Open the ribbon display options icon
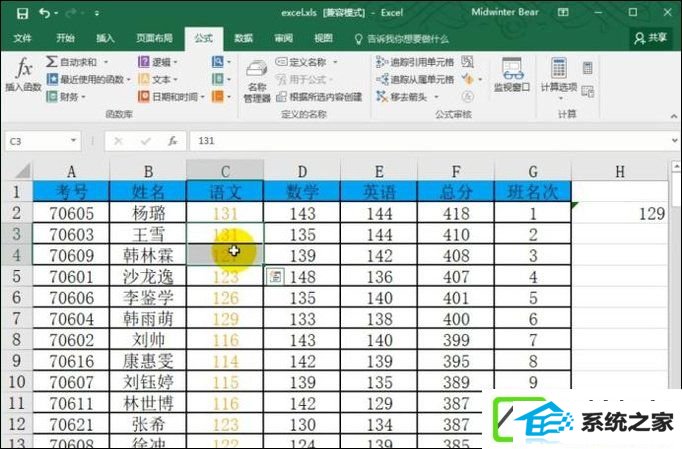 click(563, 13)
